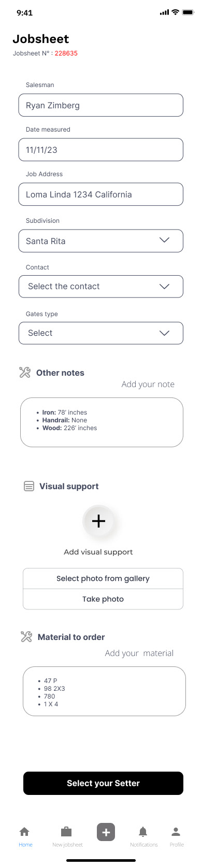Open New jobsheet briefcase icon
The width and height of the screenshot is (202, 868).
tap(66, 832)
